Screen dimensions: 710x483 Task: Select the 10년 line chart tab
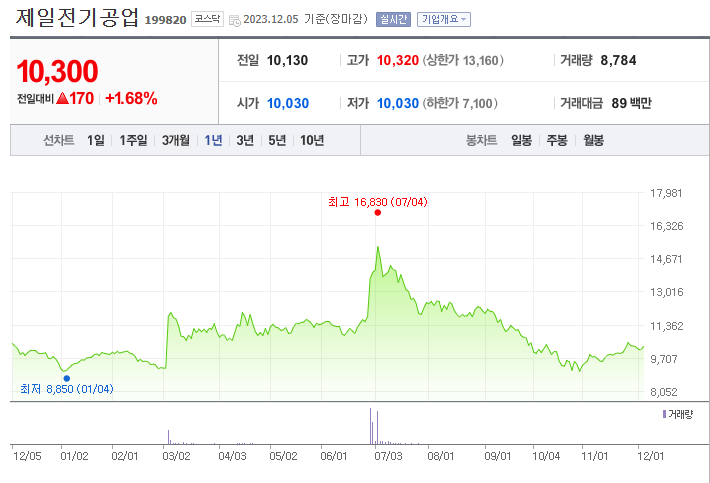pyautogui.click(x=312, y=140)
